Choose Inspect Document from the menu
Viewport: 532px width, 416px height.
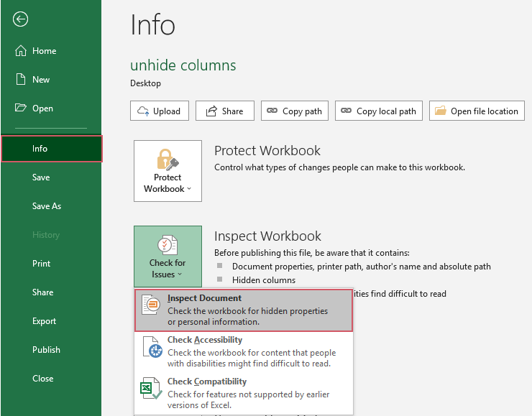click(244, 310)
